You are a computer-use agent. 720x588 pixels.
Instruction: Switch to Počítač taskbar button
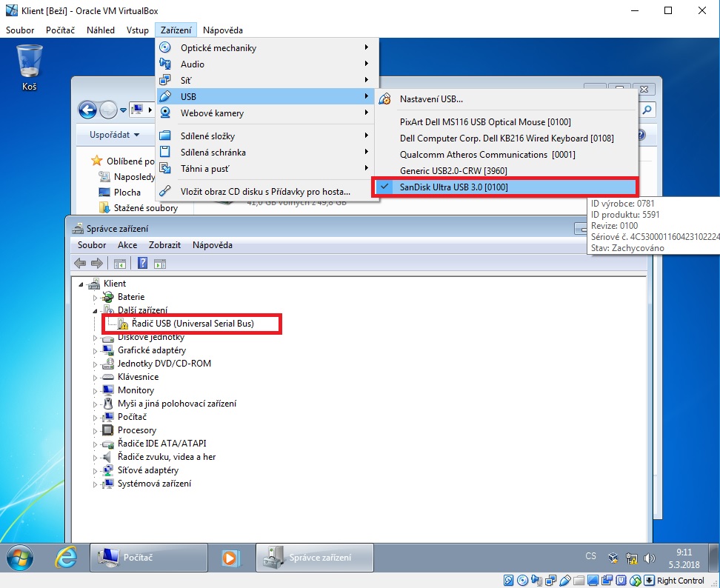click(x=149, y=558)
